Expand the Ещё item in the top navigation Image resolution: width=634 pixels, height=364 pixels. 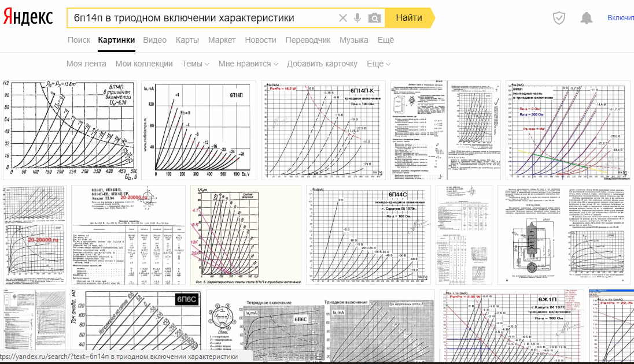click(386, 40)
